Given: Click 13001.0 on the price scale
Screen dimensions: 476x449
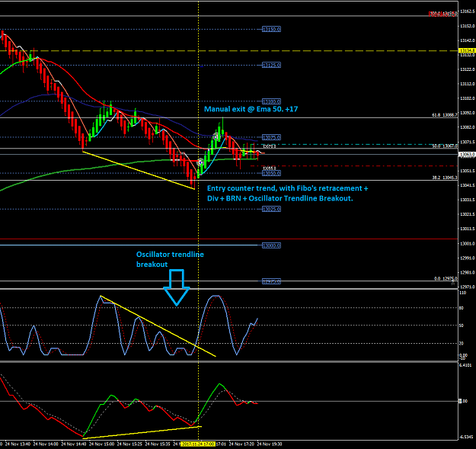Looking at the screenshot, I should (467, 243).
